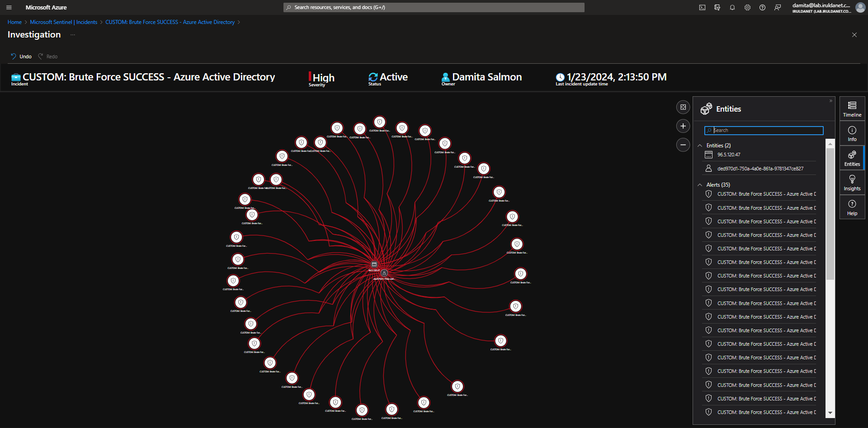
Task: Collapse the Entities panel with the double chevron
Action: click(x=831, y=101)
